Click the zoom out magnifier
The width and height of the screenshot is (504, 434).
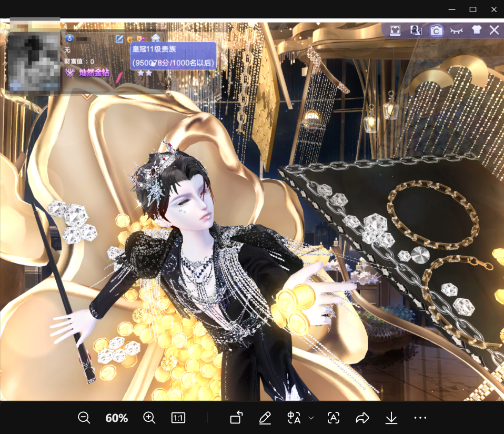(x=84, y=418)
